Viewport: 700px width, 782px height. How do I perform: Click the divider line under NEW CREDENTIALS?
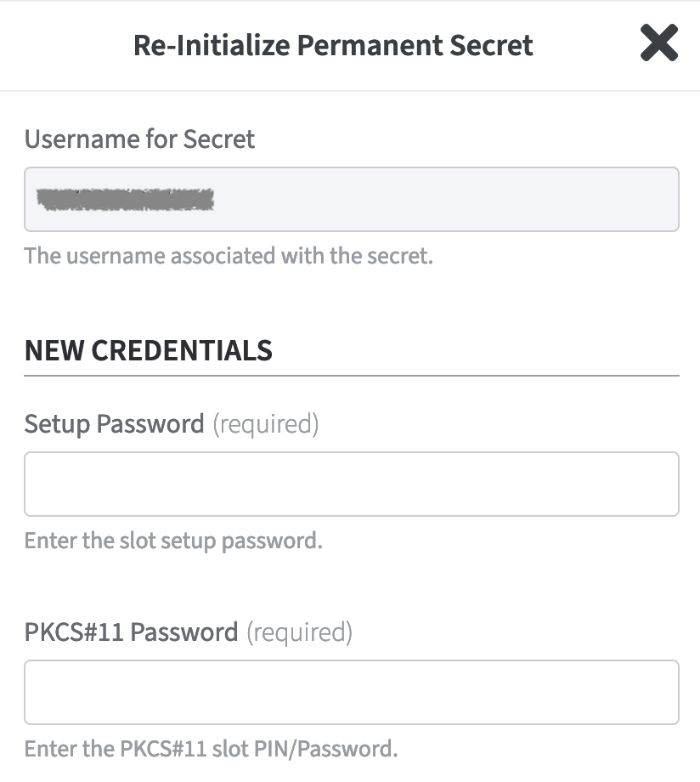tap(351, 375)
